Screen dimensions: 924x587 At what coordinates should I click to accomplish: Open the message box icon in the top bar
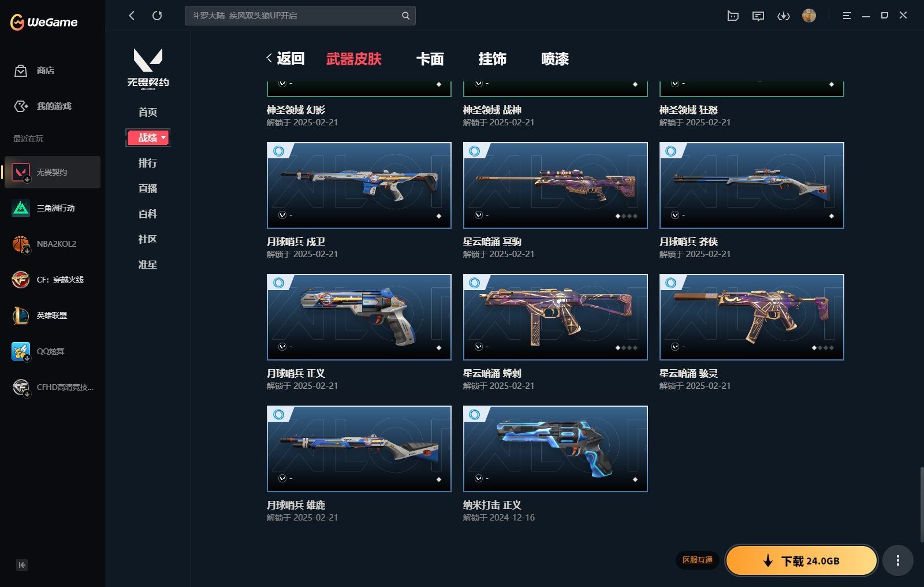(x=758, y=16)
